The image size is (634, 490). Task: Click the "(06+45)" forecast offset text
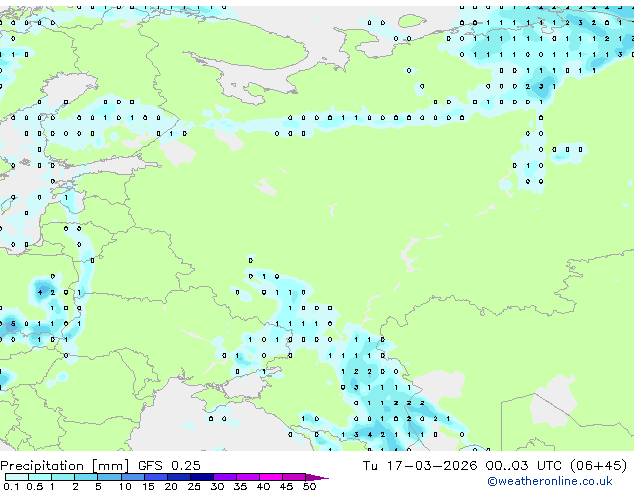(598, 466)
